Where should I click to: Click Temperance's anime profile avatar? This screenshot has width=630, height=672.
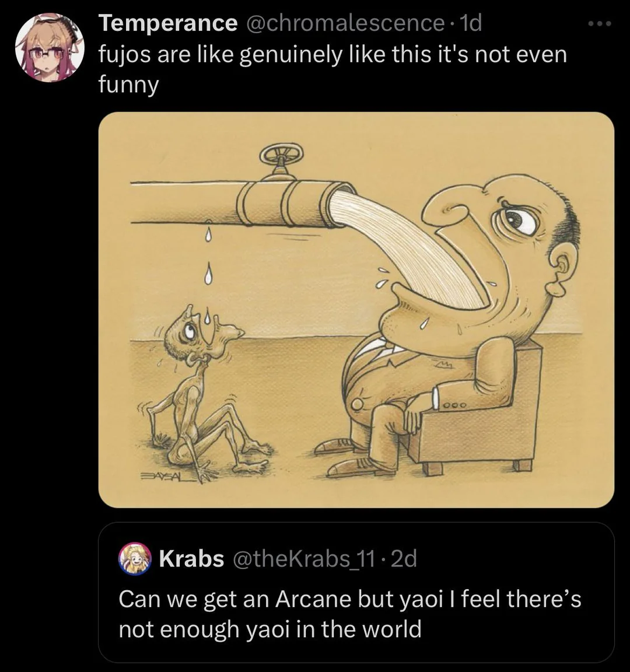[x=50, y=48]
